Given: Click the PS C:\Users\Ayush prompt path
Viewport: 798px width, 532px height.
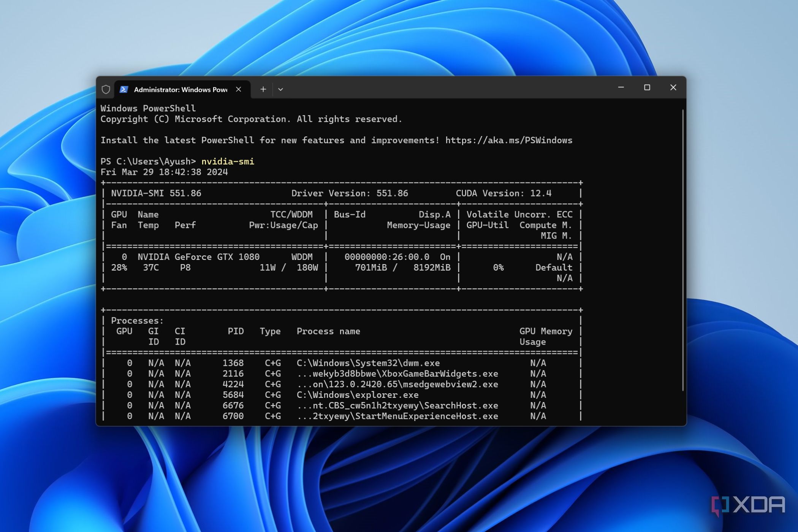Looking at the screenshot, I should (x=147, y=161).
